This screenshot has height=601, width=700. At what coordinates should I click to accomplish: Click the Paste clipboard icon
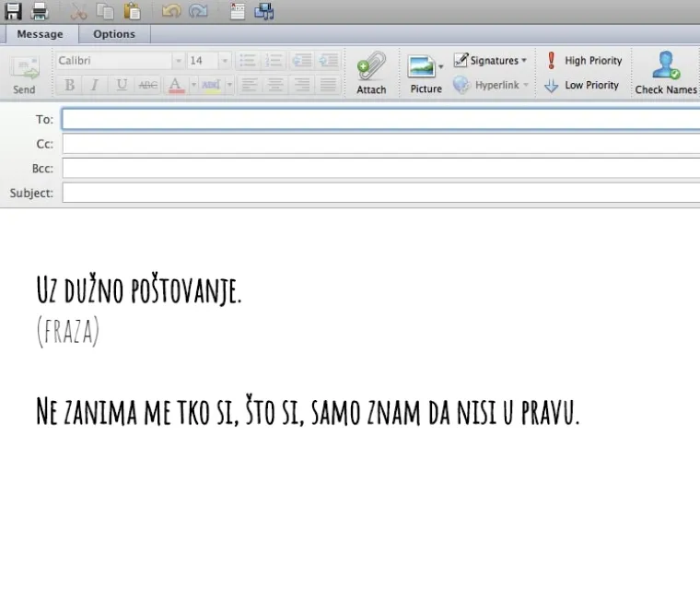click(x=133, y=11)
